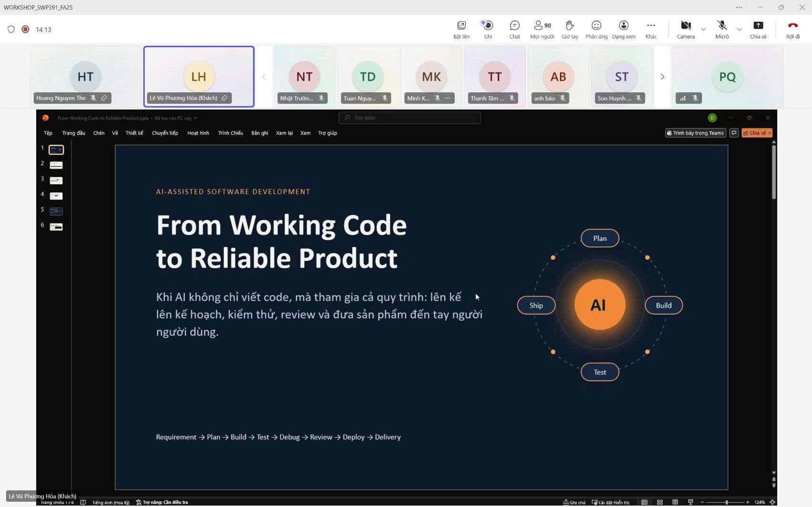
Task: Click Trình bày trong Teams button
Action: tap(695, 133)
